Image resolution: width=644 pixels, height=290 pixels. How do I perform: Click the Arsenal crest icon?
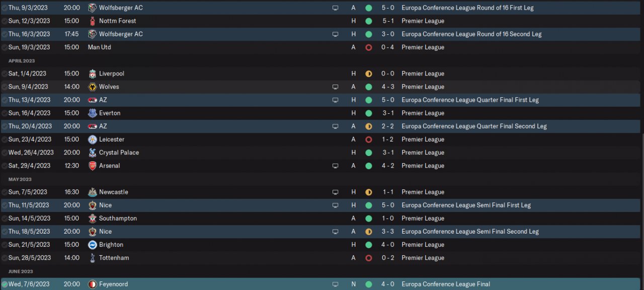click(92, 166)
